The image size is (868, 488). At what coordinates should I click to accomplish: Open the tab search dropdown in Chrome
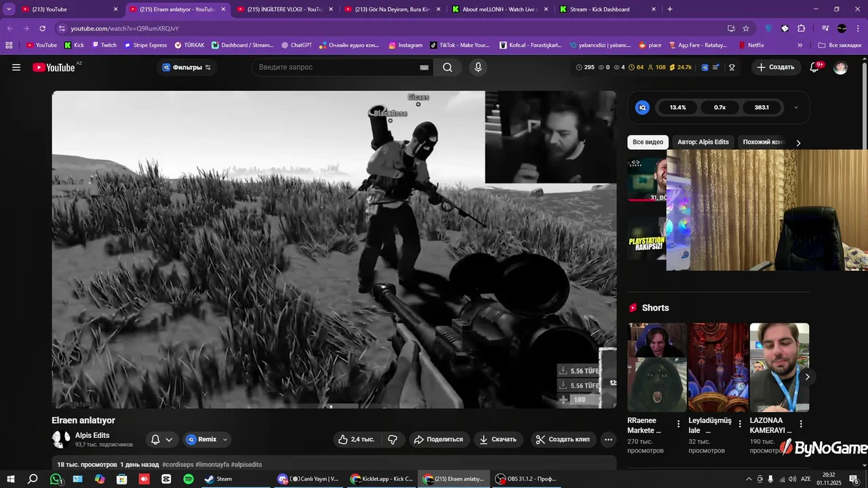click(x=9, y=9)
